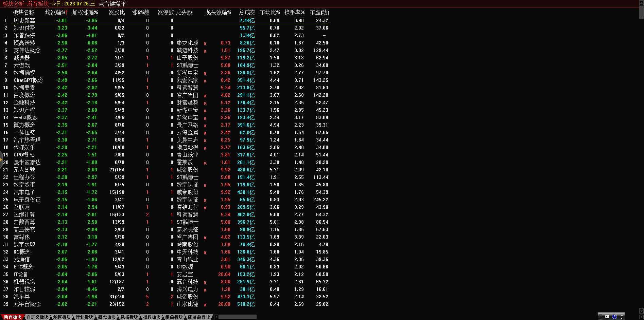
Task: Minimize the language bar with the dash button
Action: [622, 315]
